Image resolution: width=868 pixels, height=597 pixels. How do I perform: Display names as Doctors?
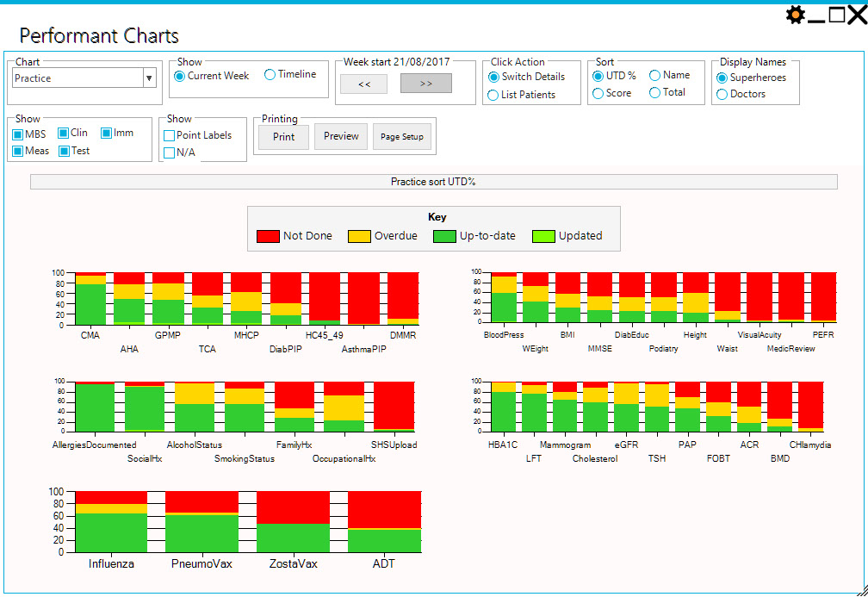(x=722, y=95)
